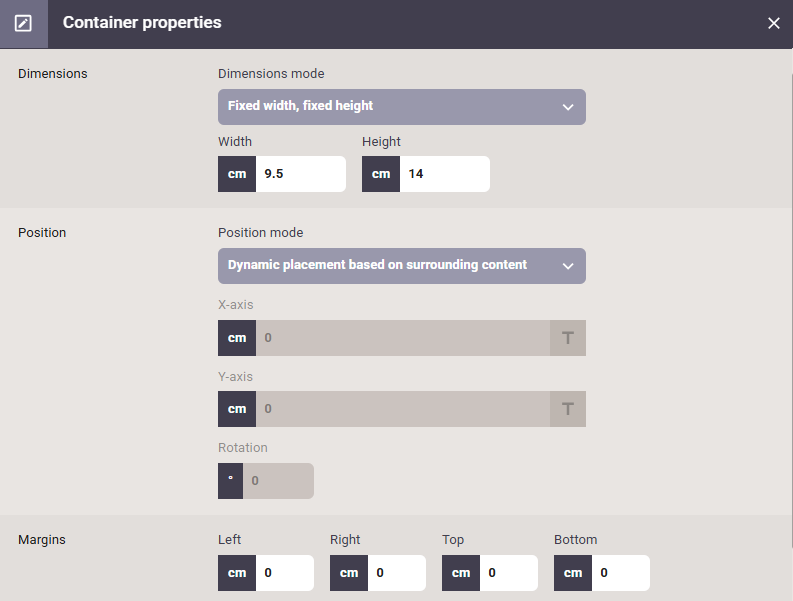
Task: Close the Container properties panel
Action: coord(773,23)
